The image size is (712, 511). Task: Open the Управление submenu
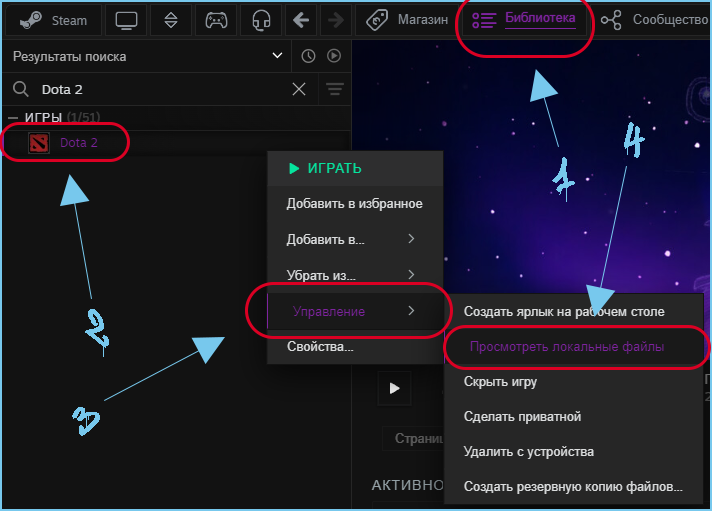[x=354, y=311]
